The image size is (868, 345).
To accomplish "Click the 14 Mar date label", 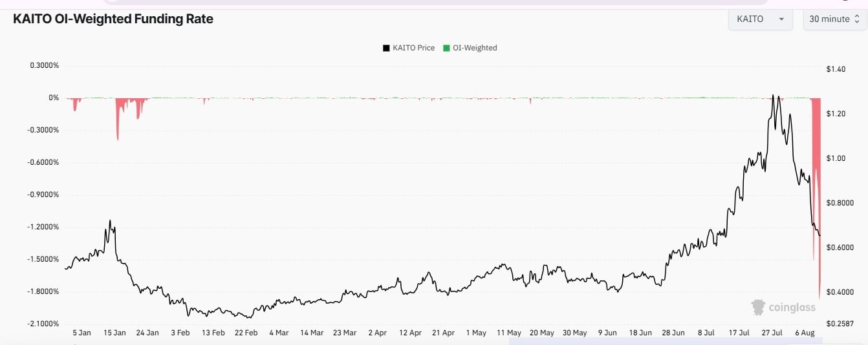I will [x=312, y=333].
